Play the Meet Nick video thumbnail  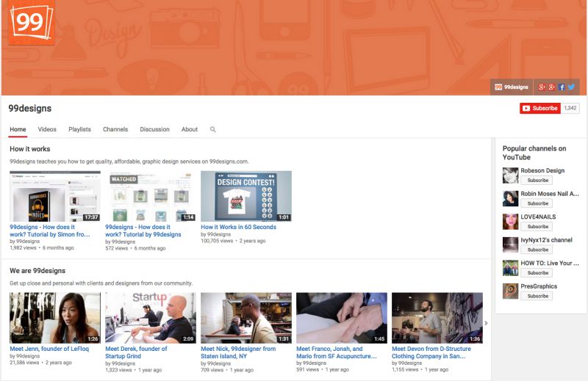point(246,318)
